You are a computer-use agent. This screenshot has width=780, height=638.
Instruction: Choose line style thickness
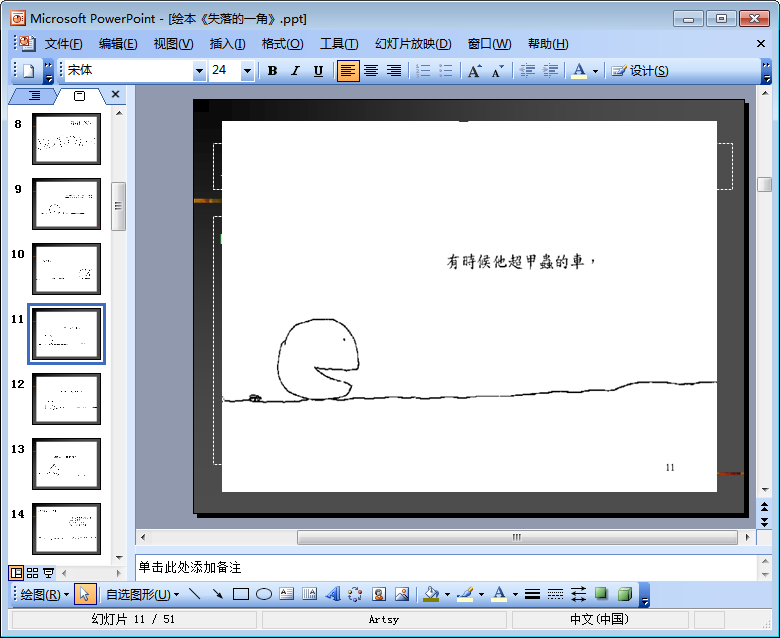tap(532, 594)
